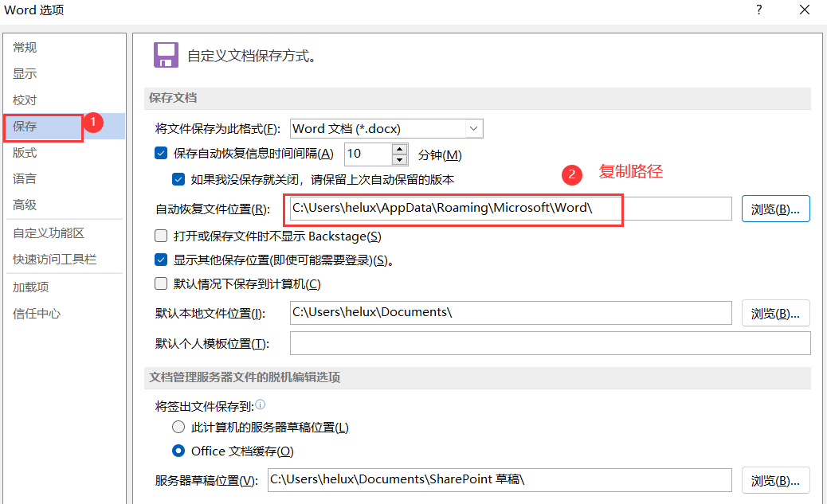
Task: Browse for 服务器草稿位置 folder
Action: [x=775, y=480]
